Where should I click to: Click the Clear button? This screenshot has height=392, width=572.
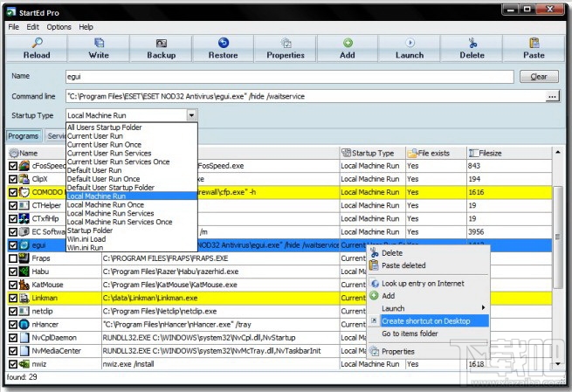pyautogui.click(x=539, y=77)
